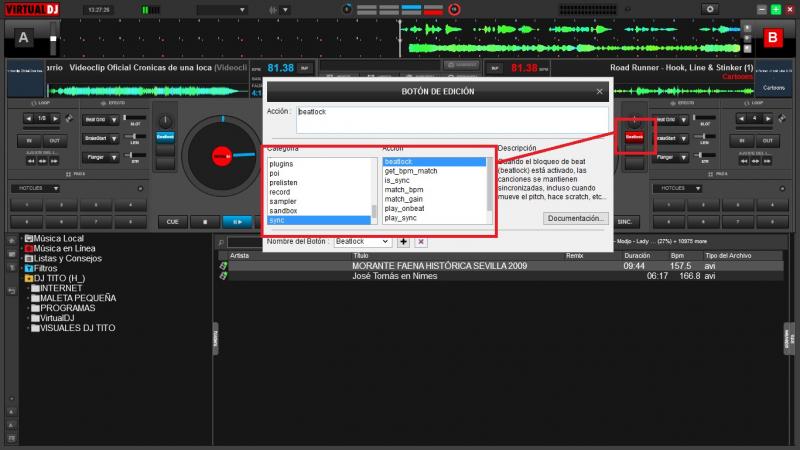
Task: Open VirtualDJ settings gear
Action: point(710,9)
